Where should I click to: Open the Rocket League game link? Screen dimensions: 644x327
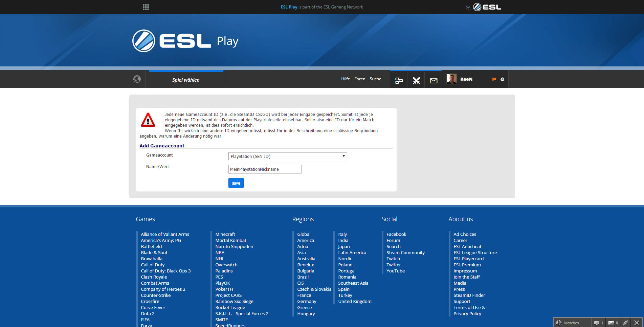coord(230,307)
